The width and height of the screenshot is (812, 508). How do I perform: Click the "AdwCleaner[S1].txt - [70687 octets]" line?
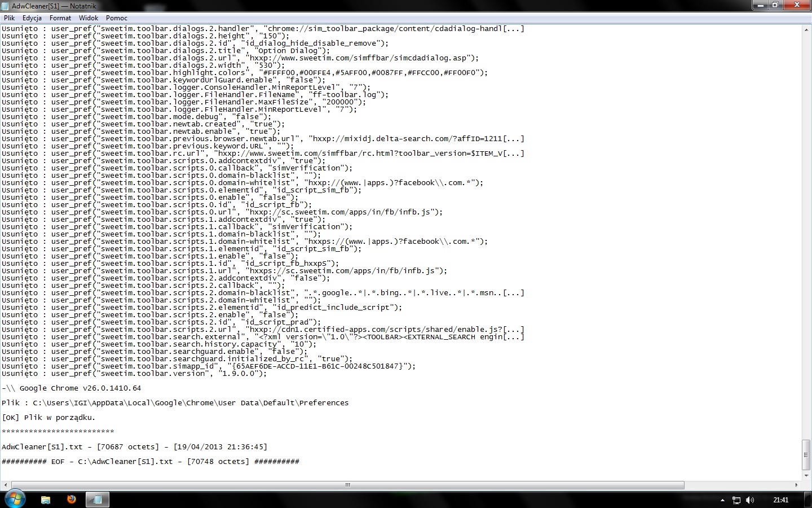click(x=134, y=447)
